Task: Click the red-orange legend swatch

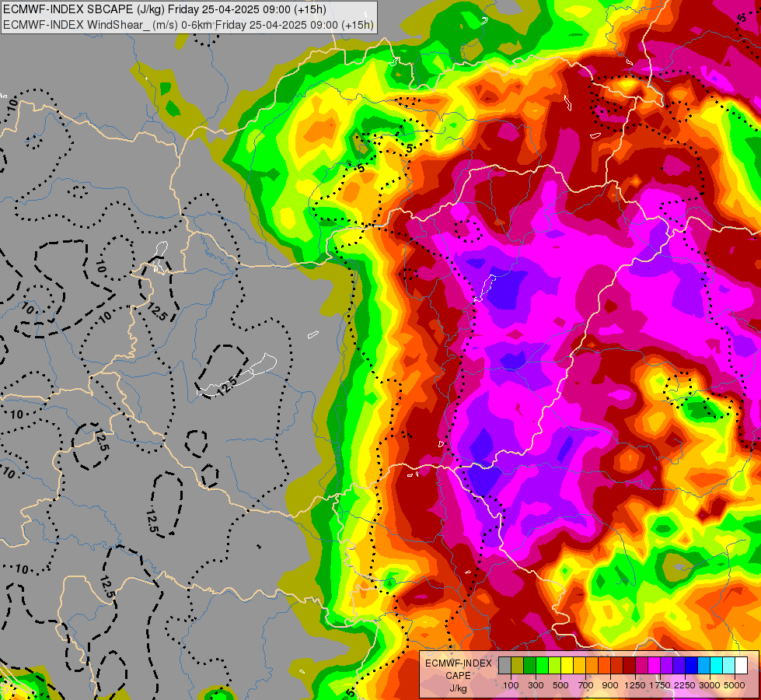Action: pyautogui.click(x=604, y=666)
